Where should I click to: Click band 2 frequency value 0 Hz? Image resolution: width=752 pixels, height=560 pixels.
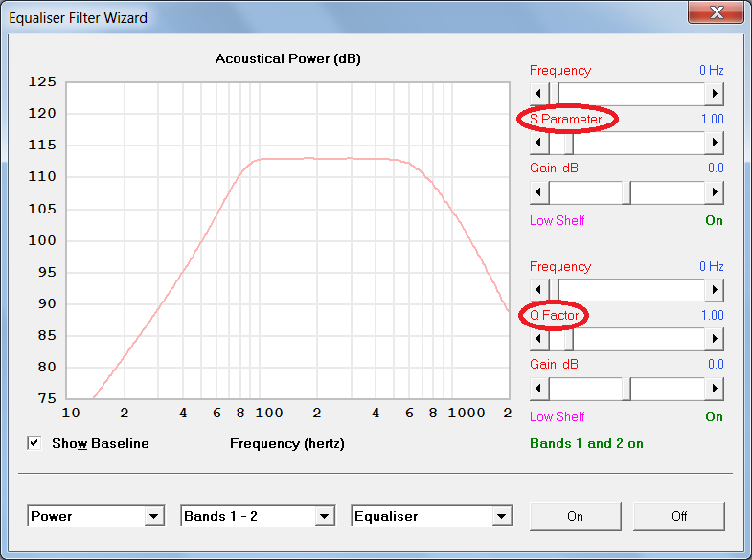(711, 267)
